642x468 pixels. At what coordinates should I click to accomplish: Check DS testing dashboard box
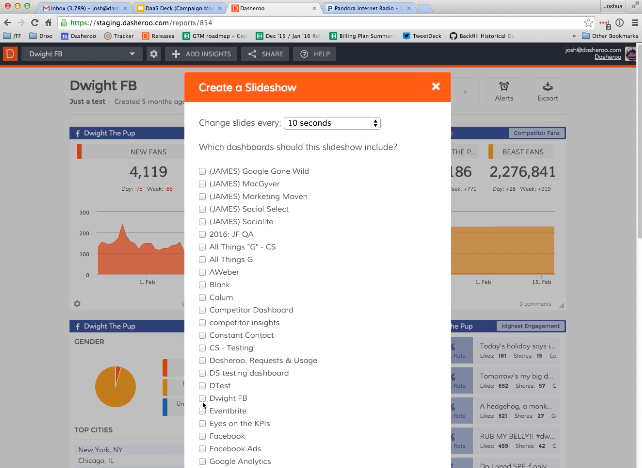click(202, 373)
